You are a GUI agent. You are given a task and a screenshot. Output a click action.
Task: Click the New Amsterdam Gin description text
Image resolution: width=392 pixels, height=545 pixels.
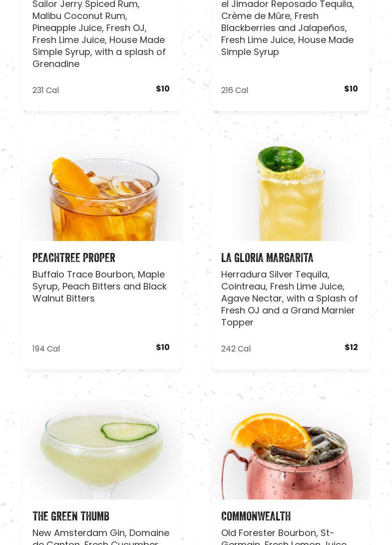101,536
